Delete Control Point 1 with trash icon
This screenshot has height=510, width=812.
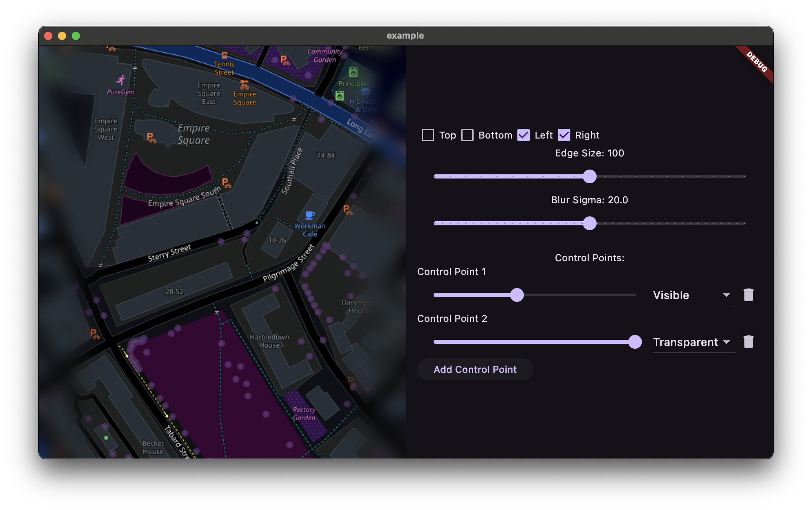[748, 295]
